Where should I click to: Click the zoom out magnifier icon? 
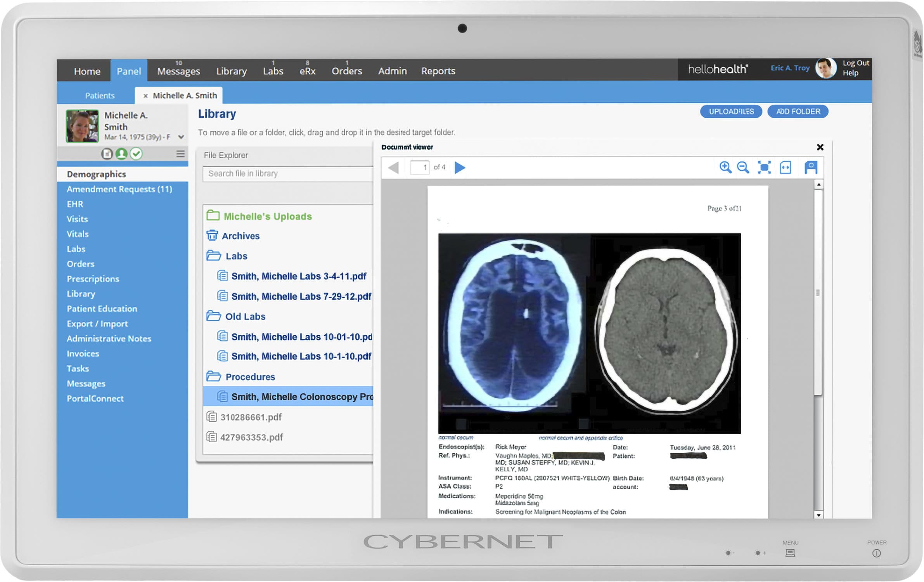[742, 167]
